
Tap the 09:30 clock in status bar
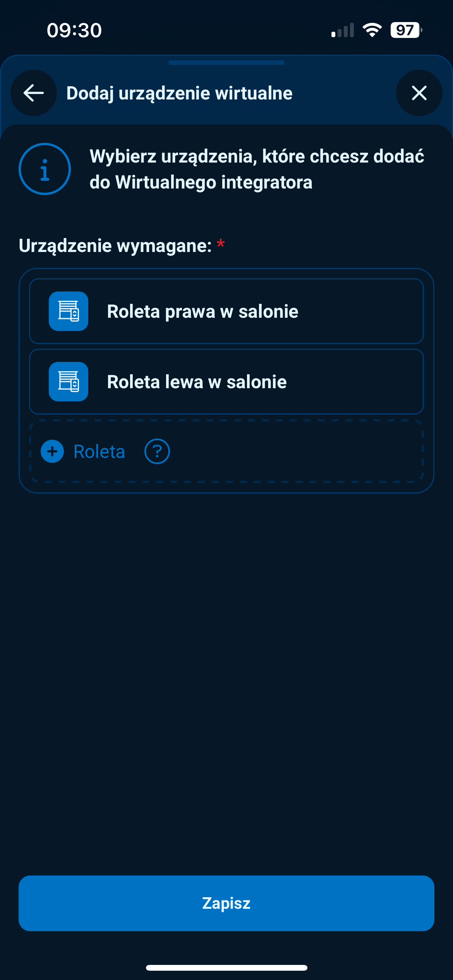(x=74, y=30)
